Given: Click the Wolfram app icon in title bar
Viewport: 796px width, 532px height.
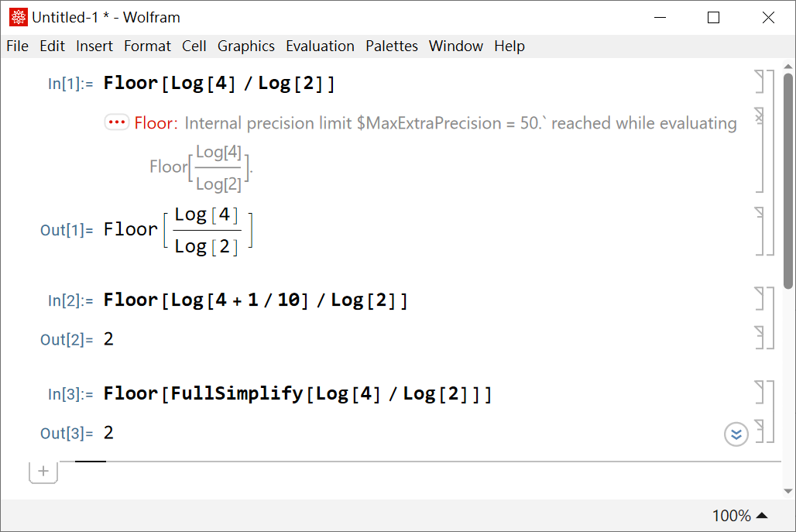Looking at the screenshot, I should coord(18,17).
